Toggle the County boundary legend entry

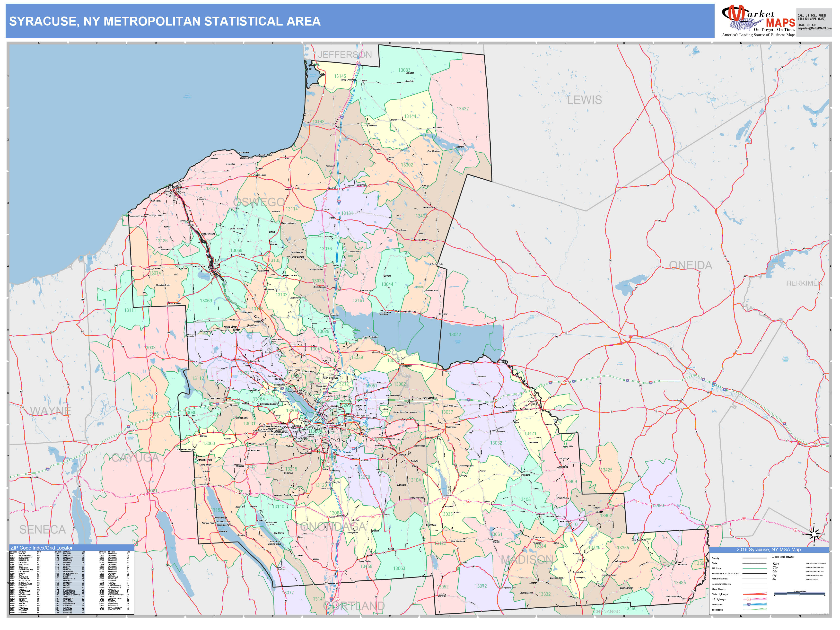point(716,558)
